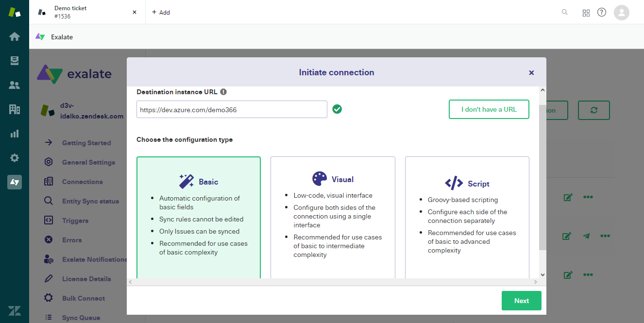Click the Zendesk logo at sidebar bottom
644x323 pixels.
point(15,311)
